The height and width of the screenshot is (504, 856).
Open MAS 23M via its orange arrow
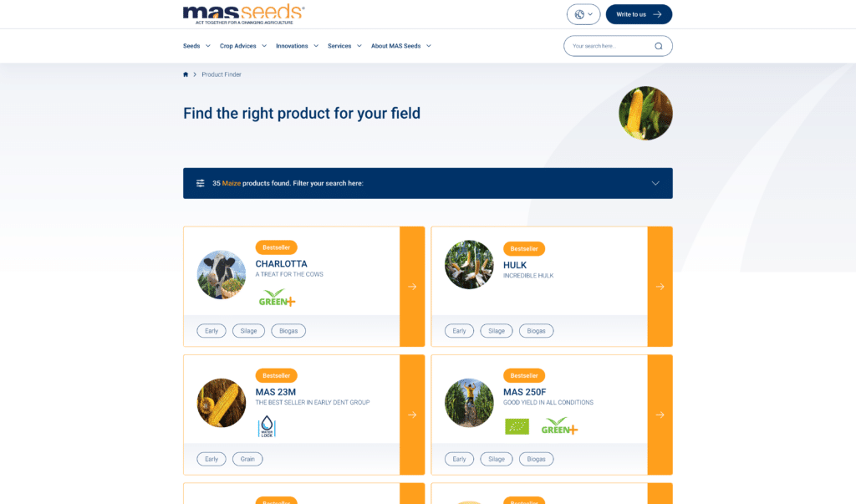412,415
